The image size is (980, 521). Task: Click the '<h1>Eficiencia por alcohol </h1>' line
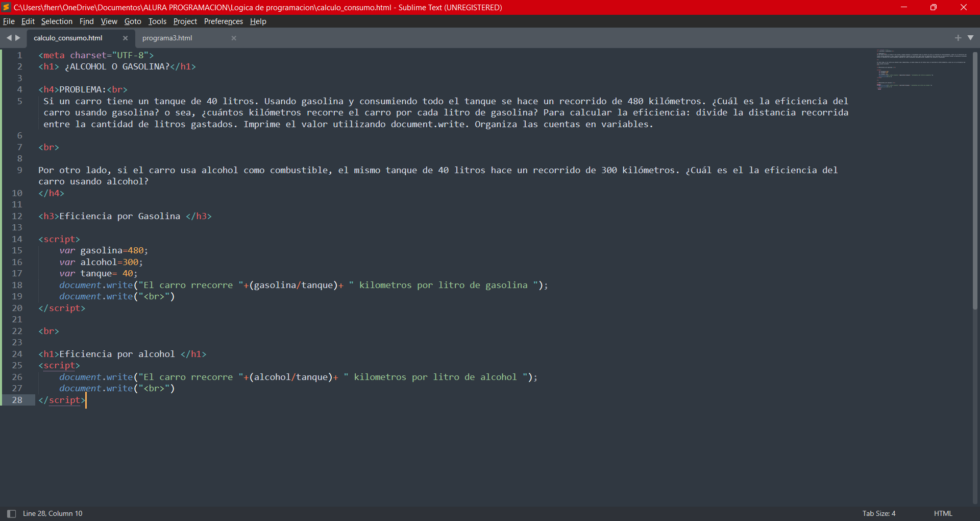pos(122,354)
